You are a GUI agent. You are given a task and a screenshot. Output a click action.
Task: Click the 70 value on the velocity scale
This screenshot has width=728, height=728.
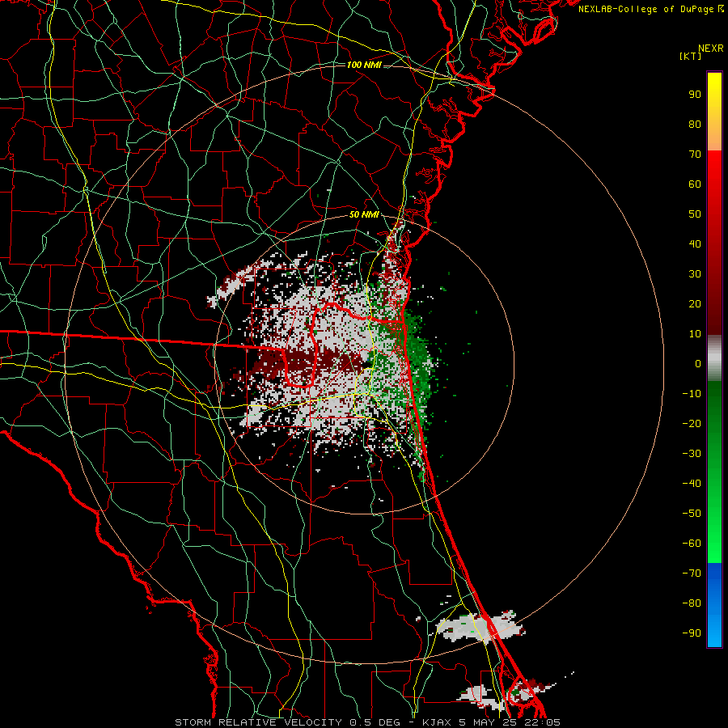(695, 154)
